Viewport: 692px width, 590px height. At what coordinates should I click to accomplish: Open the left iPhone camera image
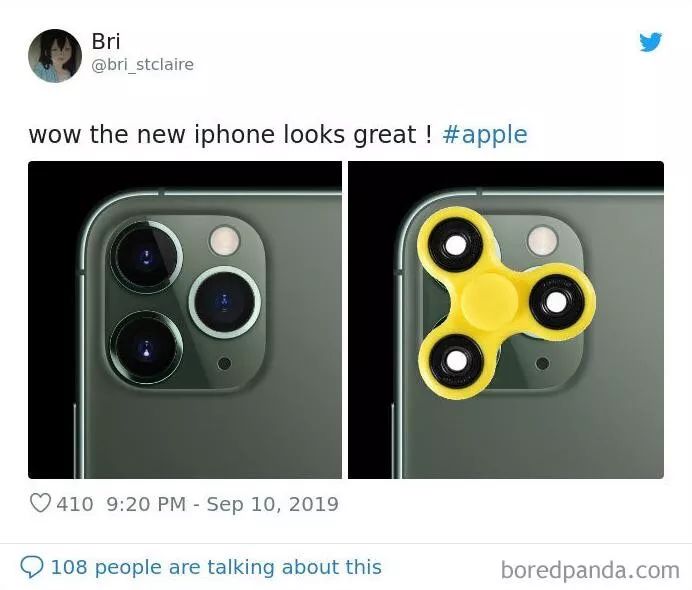185,320
